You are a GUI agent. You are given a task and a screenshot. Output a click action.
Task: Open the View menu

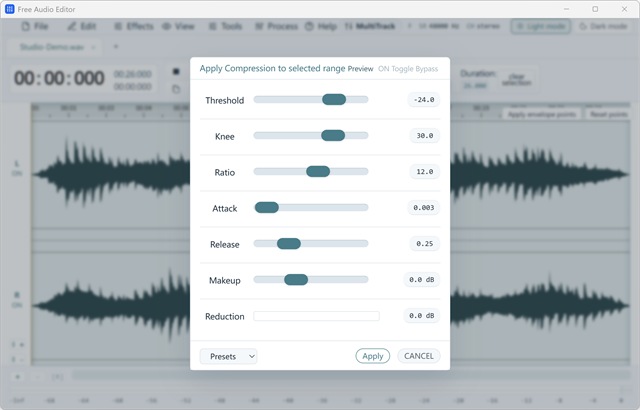[x=178, y=27]
